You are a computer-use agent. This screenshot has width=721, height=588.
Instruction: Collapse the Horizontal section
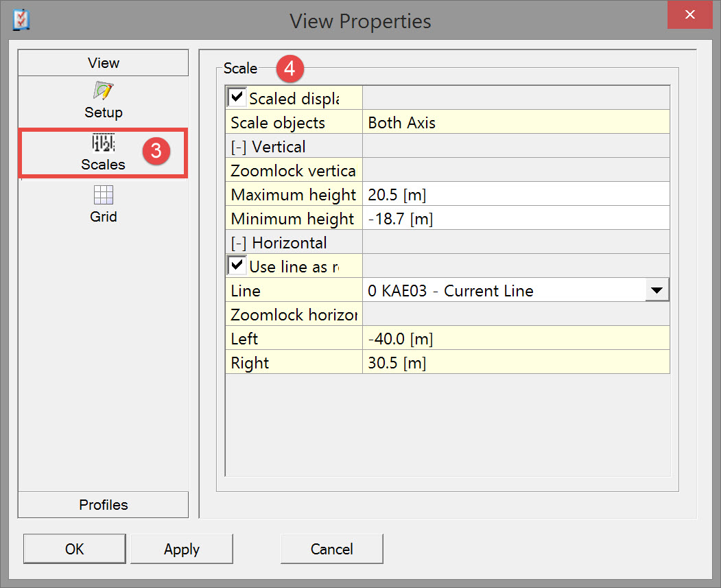click(239, 243)
